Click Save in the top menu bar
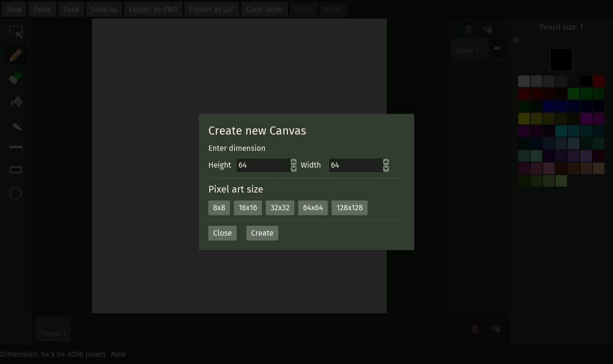 [x=71, y=9]
